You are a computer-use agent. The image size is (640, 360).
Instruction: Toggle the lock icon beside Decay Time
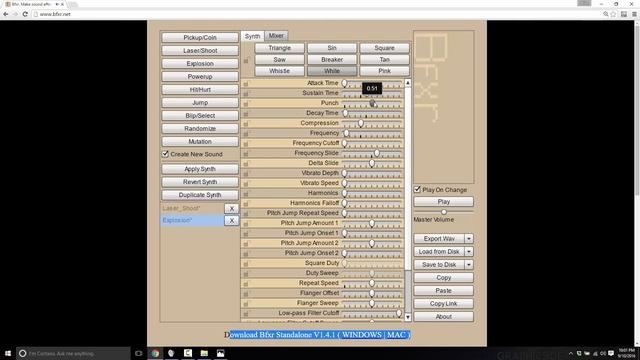click(246, 113)
